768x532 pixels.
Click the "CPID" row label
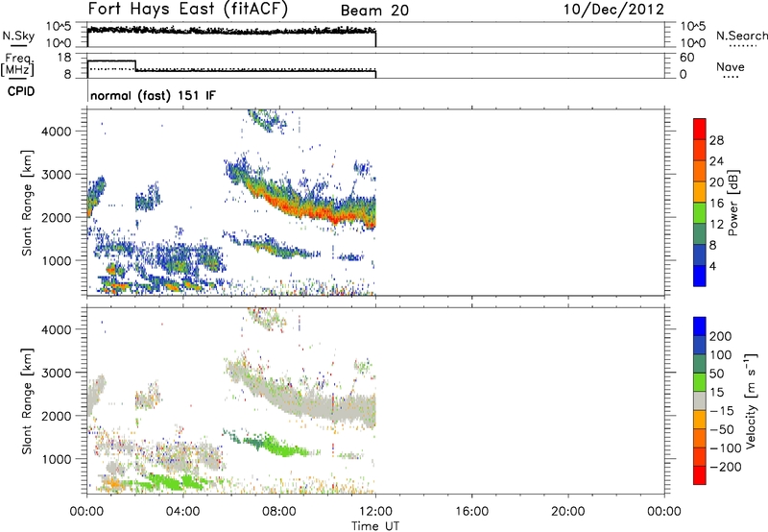click(x=21, y=91)
